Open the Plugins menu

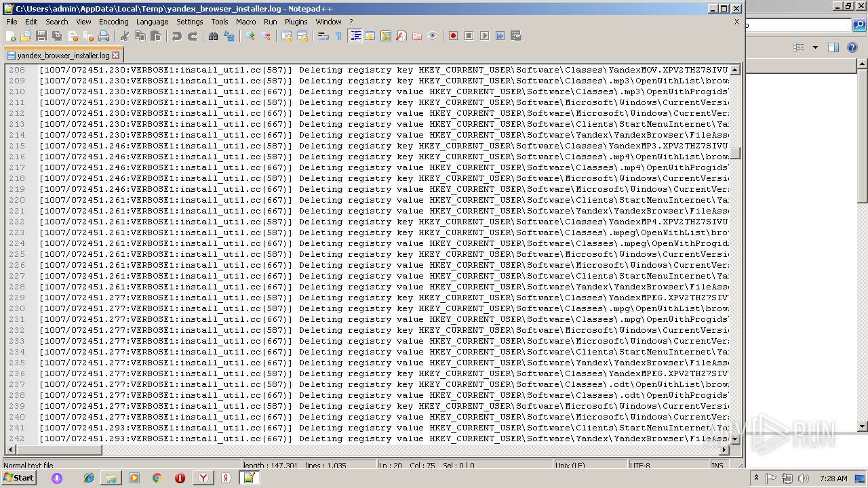point(296,22)
